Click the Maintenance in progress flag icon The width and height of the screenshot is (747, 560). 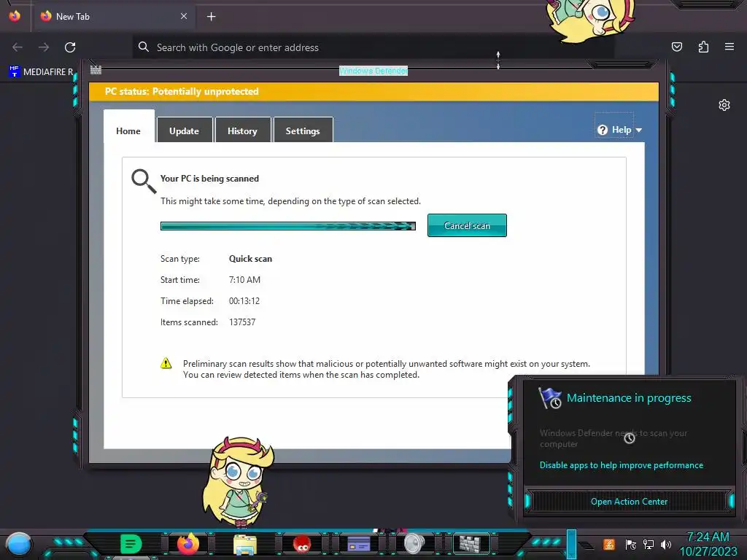click(x=550, y=398)
